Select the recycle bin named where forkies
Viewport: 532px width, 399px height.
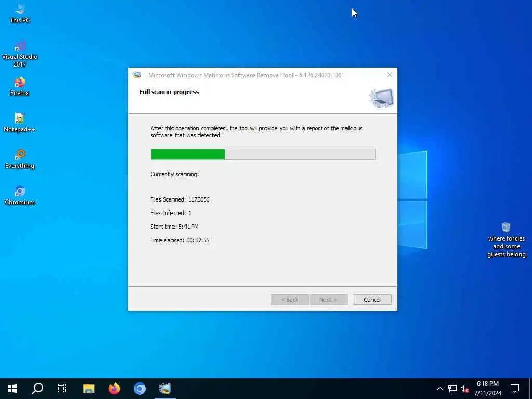click(x=506, y=240)
